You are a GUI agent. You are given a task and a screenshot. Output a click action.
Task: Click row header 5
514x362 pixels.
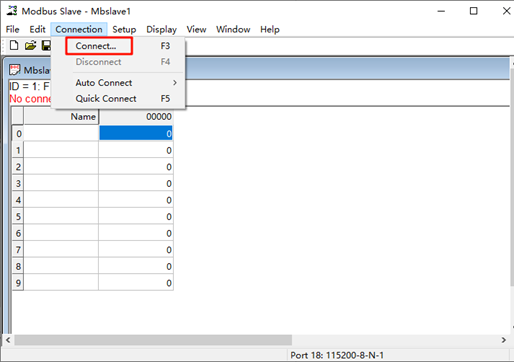[18, 216]
